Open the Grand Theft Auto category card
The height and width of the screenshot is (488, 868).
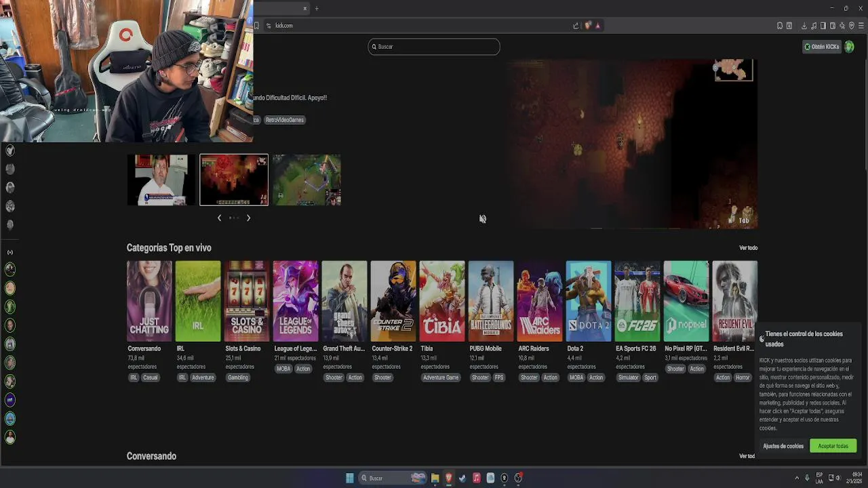point(344,301)
